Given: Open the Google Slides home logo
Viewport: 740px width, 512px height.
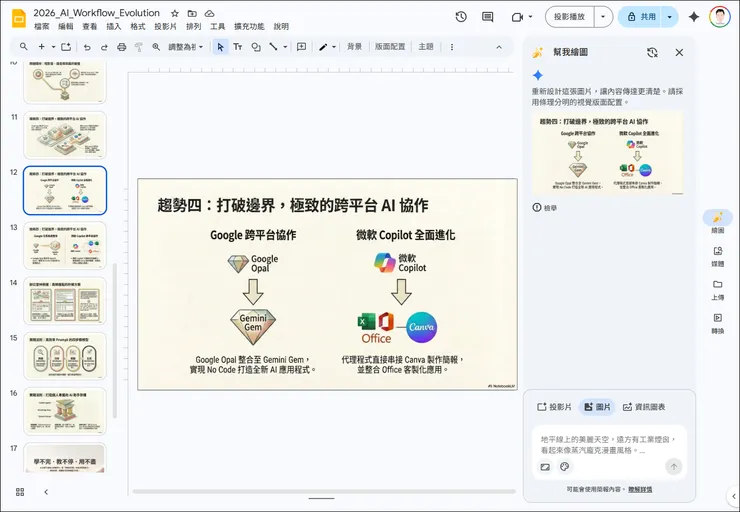Looking at the screenshot, I should [x=19, y=19].
